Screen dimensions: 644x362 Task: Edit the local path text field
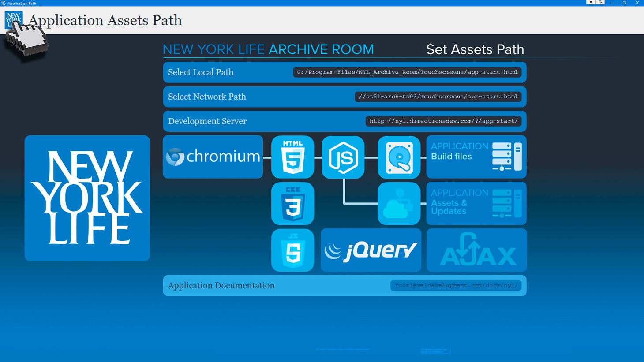point(407,72)
